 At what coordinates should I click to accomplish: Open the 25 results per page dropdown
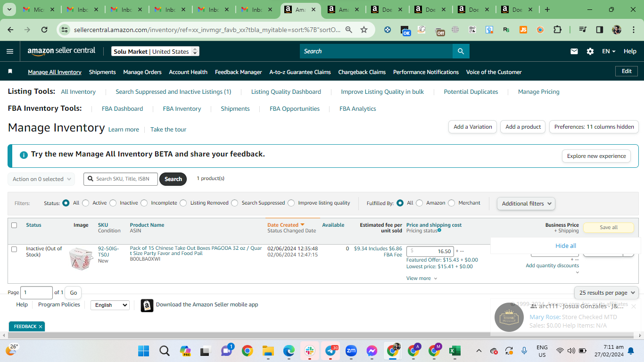[606, 293]
